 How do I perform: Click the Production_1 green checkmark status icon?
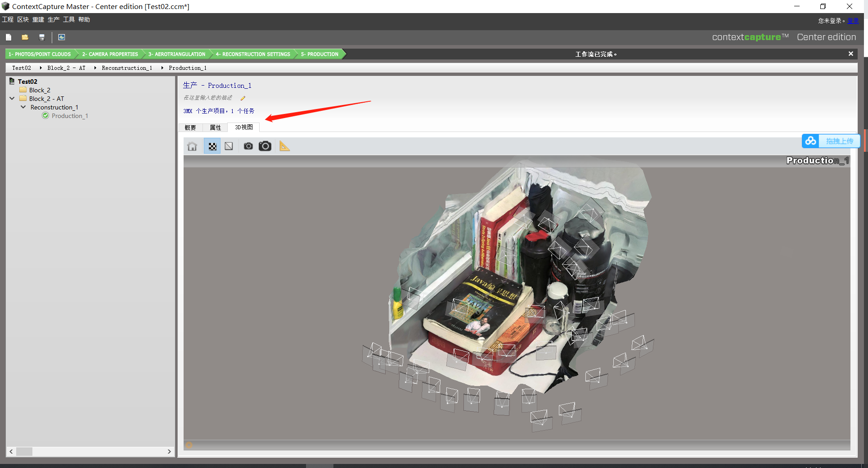[x=45, y=116]
